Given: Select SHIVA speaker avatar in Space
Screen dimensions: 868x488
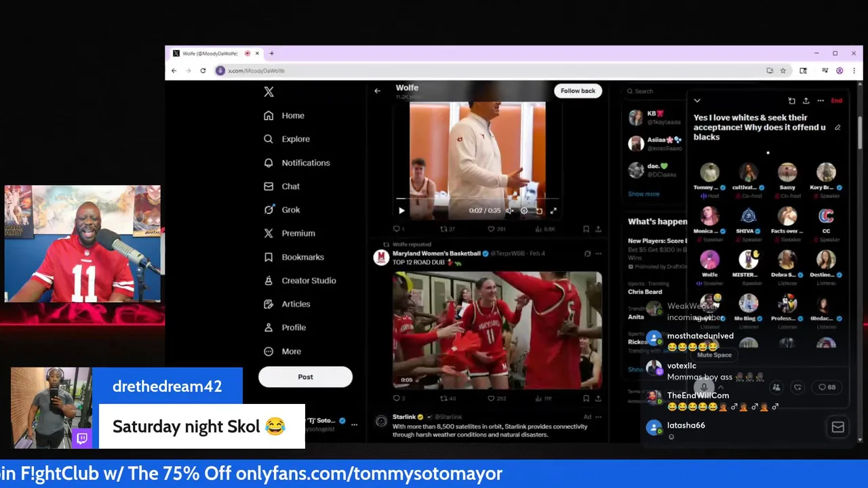Looking at the screenshot, I should click(749, 216).
